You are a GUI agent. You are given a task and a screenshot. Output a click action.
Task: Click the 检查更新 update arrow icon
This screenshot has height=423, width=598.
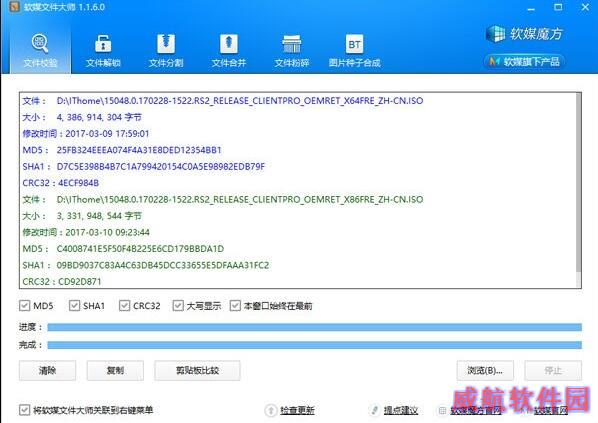pyautogui.click(x=270, y=410)
